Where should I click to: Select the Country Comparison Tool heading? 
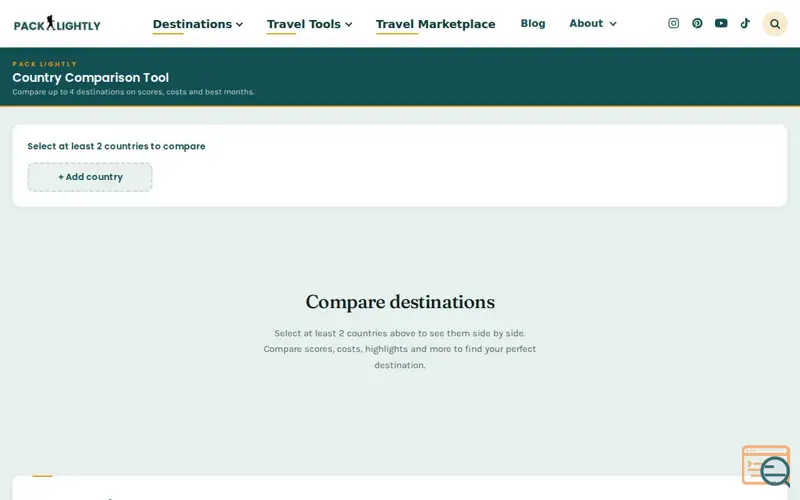(x=90, y=78)
